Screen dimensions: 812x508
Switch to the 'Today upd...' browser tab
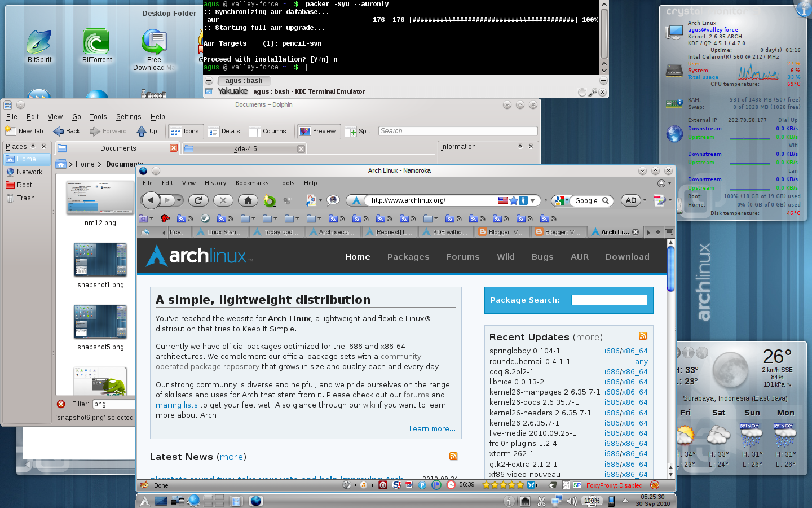click(x=276, y=232)
